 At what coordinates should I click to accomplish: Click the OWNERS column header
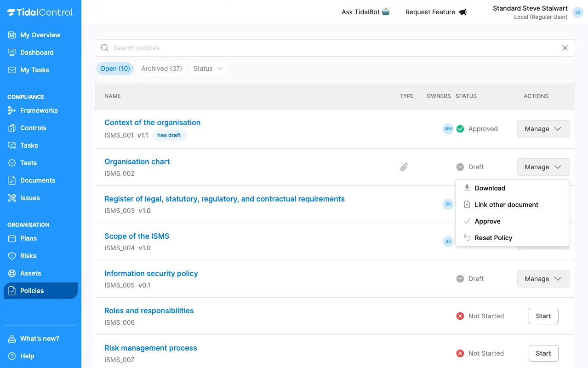click(439, 96)
